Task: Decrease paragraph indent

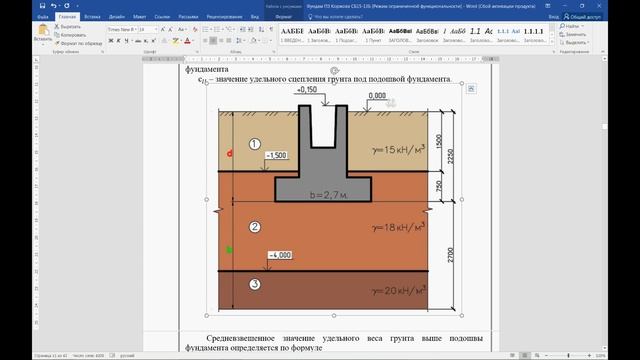Action: coord(242,29)
